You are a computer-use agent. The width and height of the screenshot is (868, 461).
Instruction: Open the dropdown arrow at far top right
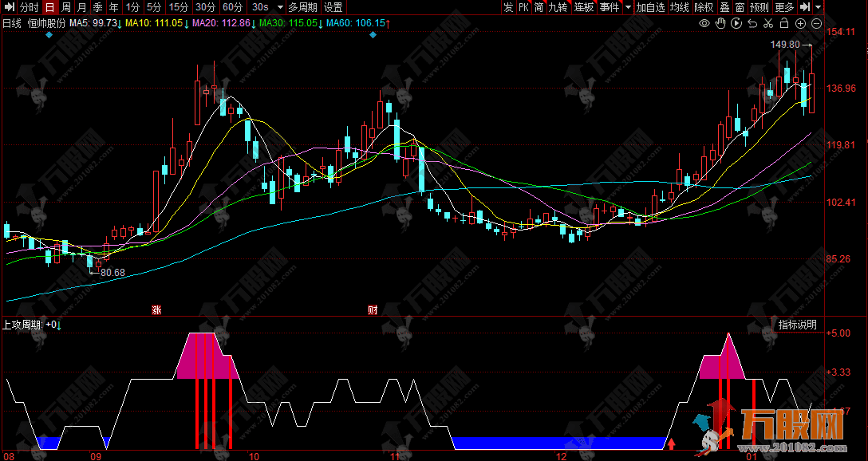[819, 7]
